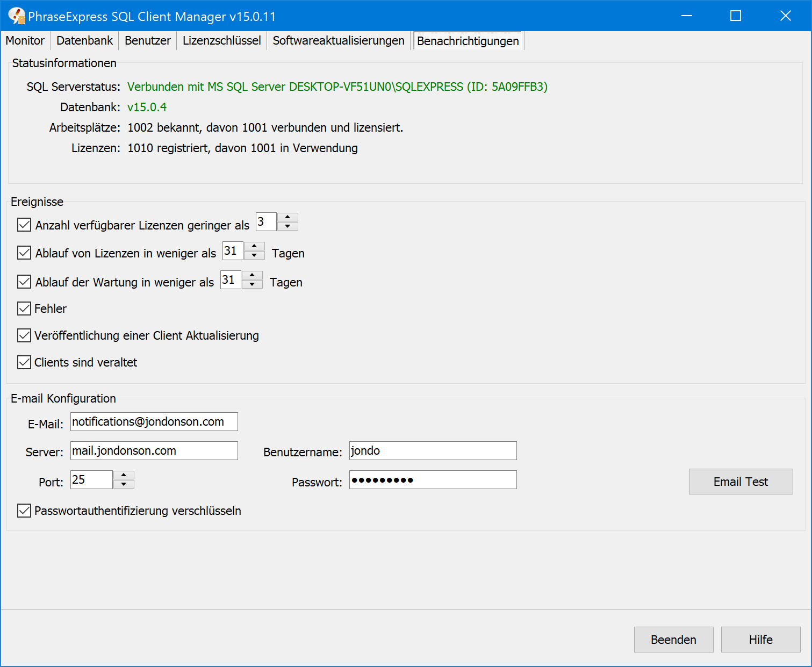Viewport: 812px width, 667px height.
Task: Toggle Ablauf der Wartung checkbox
Action: pyautogui.click(x=24, y=282)
